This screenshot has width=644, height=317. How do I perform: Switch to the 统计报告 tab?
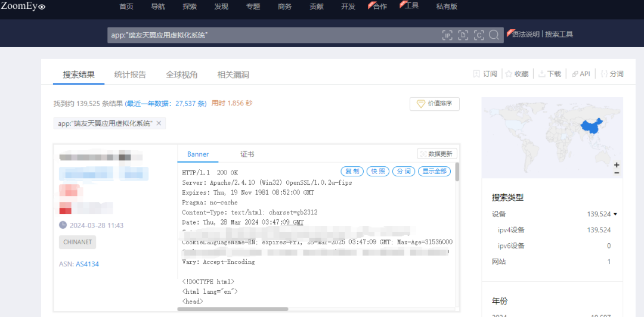tap(130, 74)
